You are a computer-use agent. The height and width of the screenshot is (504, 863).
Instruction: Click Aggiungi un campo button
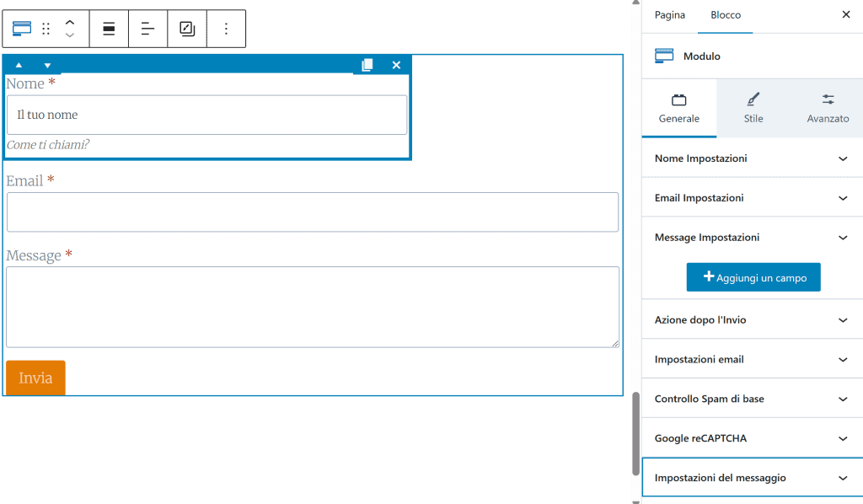pos(753,277)
